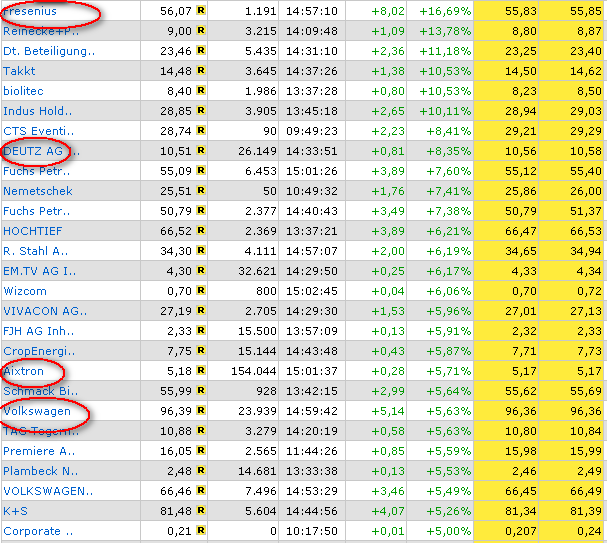607x543 pixels.
Task: Click the R realtime icon in Dt. Beteiligung row
Action: click(201, 50)
